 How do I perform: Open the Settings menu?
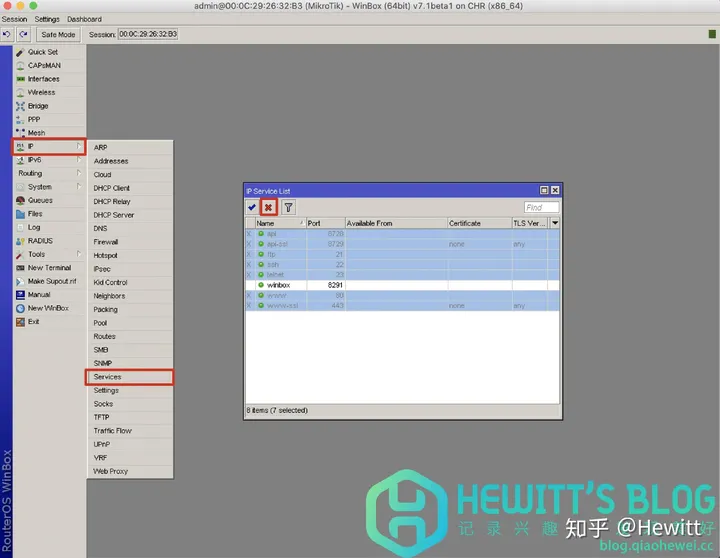(47, 19)
